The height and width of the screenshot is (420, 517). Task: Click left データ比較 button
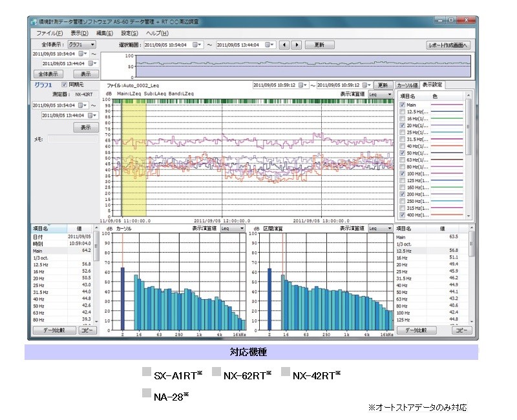54,330
